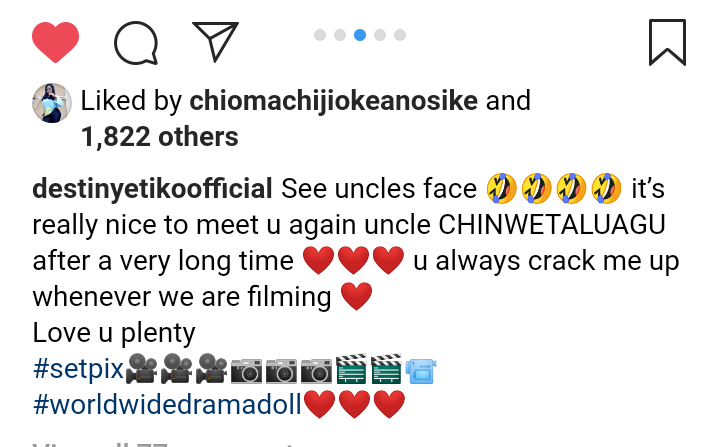Open the liker's profile picture thumbnail

52,103
